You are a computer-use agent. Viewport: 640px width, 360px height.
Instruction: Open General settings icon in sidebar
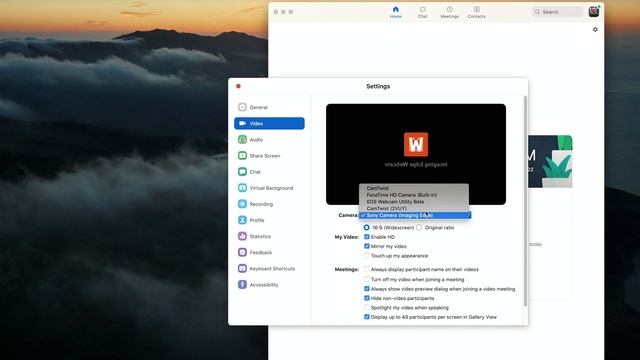[x=242, y=107]
